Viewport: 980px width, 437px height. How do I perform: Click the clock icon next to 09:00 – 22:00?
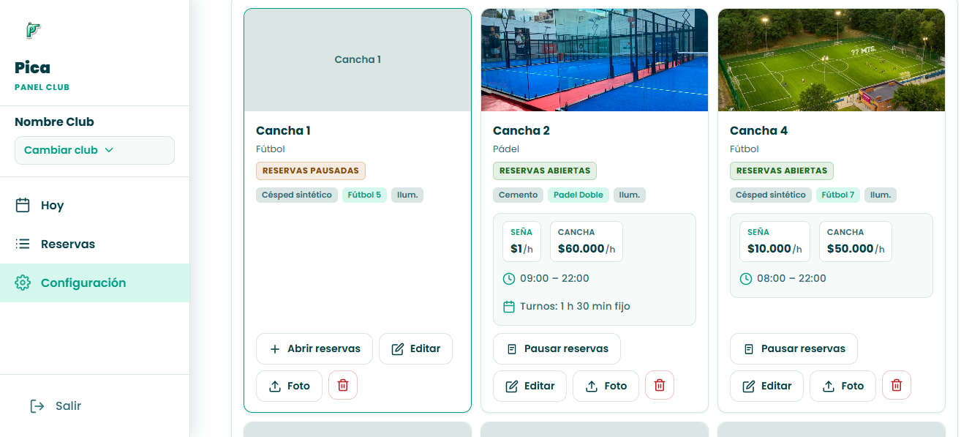pos(509,279)
